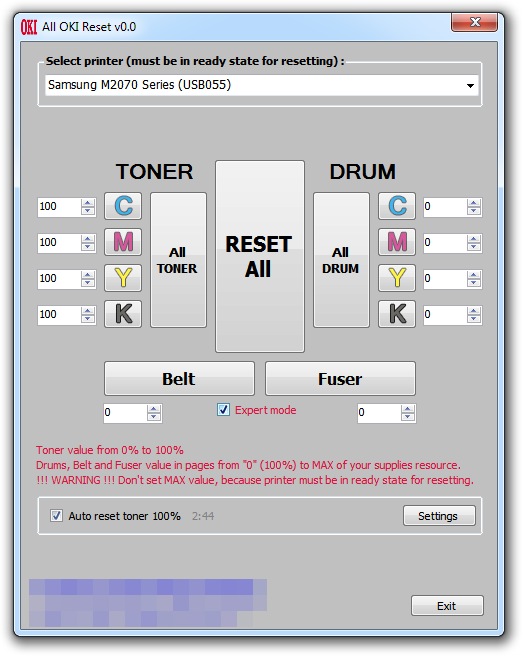Click the Belt reset button
Screen dimensions: 523x656
179,379
